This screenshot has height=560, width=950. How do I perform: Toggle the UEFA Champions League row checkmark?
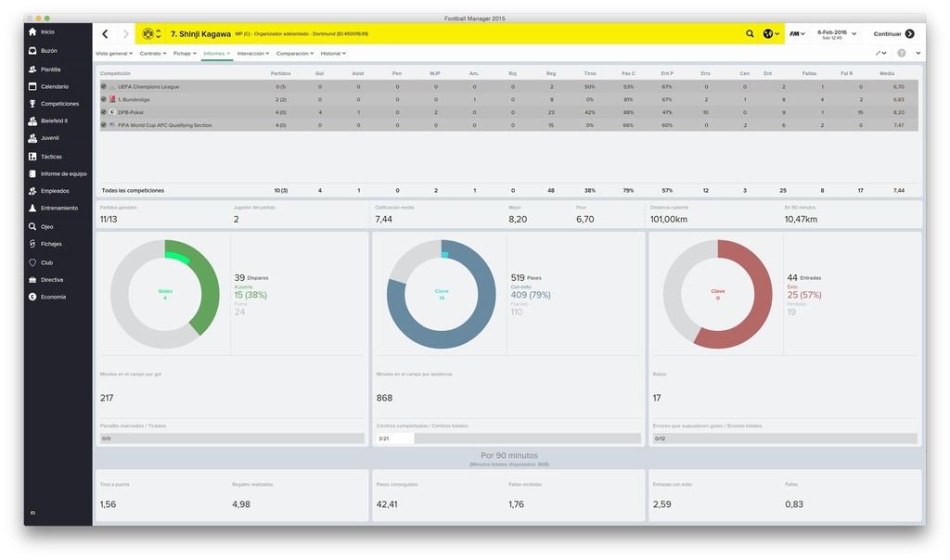(x=104, y=86)
